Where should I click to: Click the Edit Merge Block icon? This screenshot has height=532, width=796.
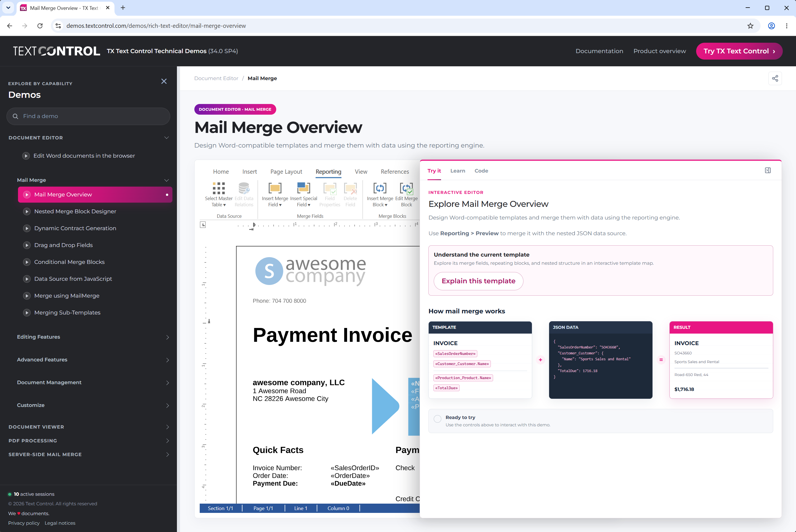click(406, 188)
